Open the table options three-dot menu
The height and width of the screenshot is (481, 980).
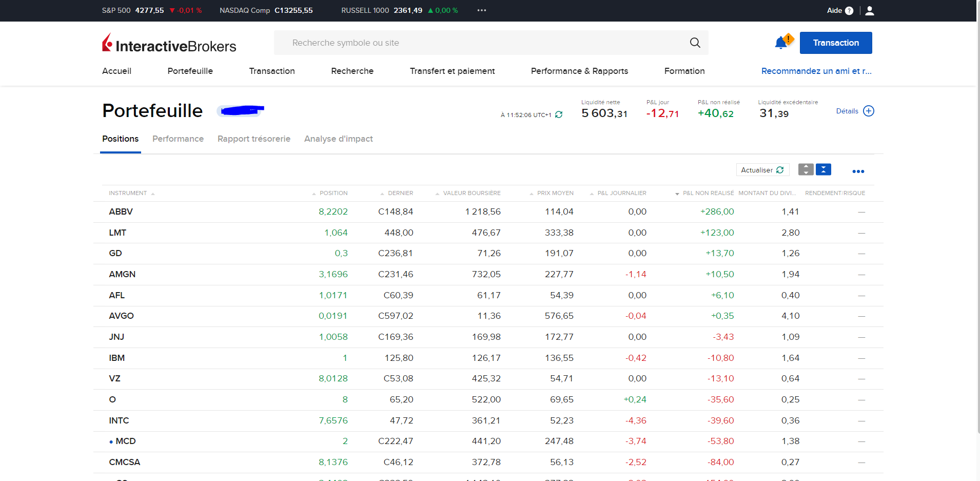[x=858, y=171]
